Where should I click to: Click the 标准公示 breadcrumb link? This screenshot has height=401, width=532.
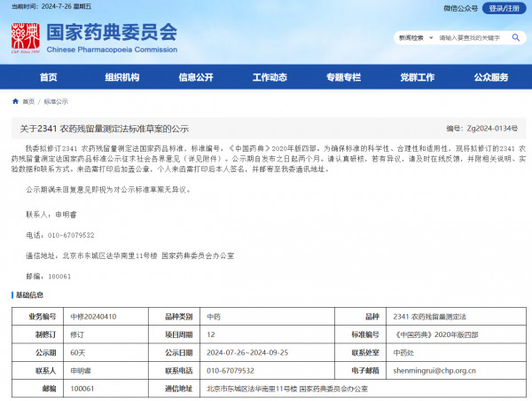point(56,101)
